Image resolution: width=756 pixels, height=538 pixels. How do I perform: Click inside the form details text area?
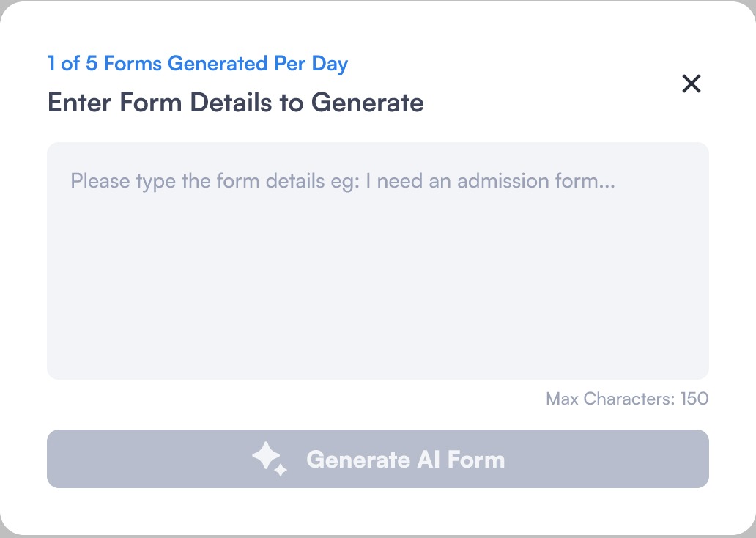click(378, 260)
